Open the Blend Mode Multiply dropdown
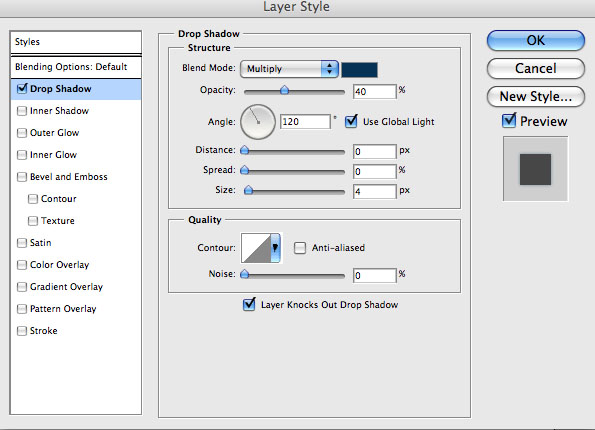This screenshot has width=595, height=430. coord(289,69)
